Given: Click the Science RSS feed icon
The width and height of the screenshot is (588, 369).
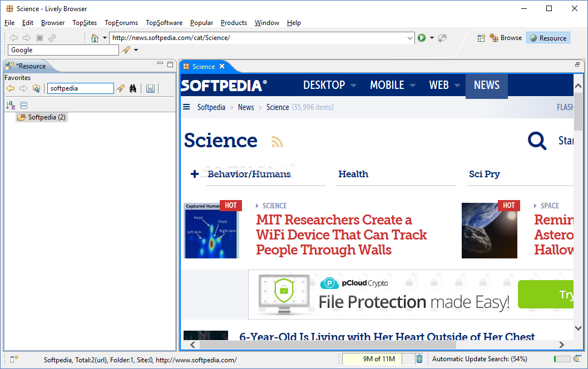Looking at the screenshot, I should [x=277, y=142].
